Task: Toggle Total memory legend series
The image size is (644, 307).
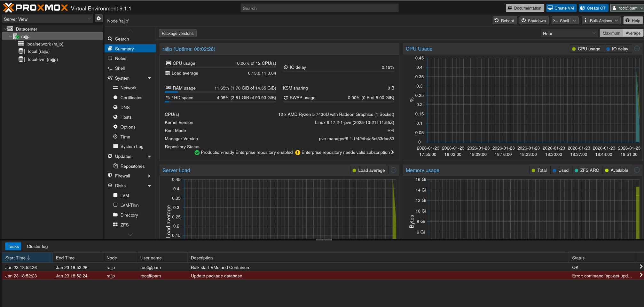Action: pos(539,170)
